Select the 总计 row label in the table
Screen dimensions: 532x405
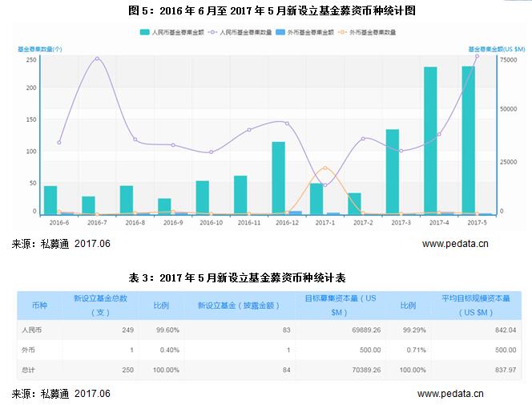(x=28, y=370)
